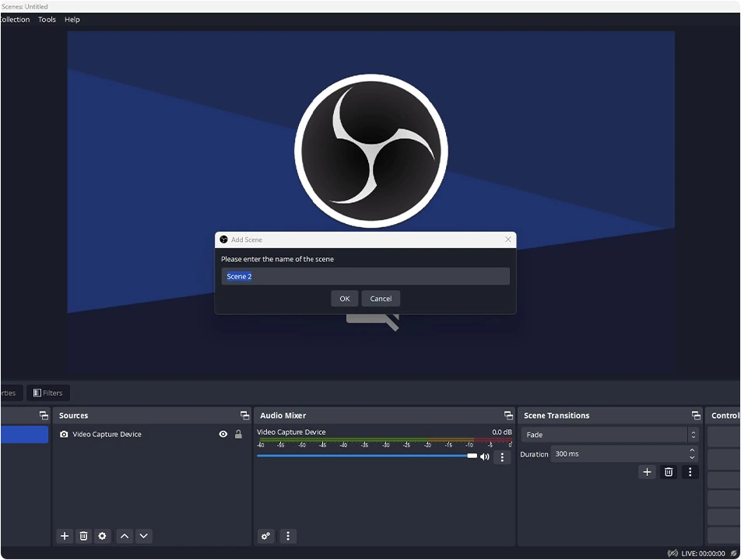This screenshot has width=741, height=560.
Task: Add a new source with the plus icon
Action: 65,536
